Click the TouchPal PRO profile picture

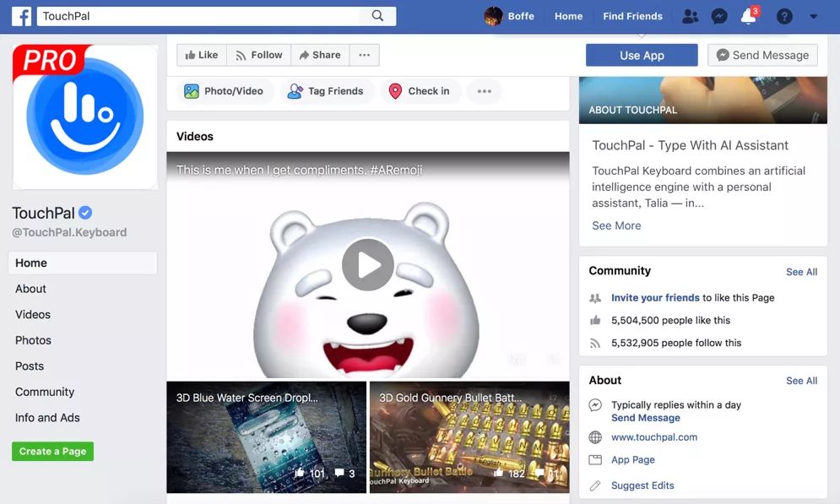coord(84,117)
